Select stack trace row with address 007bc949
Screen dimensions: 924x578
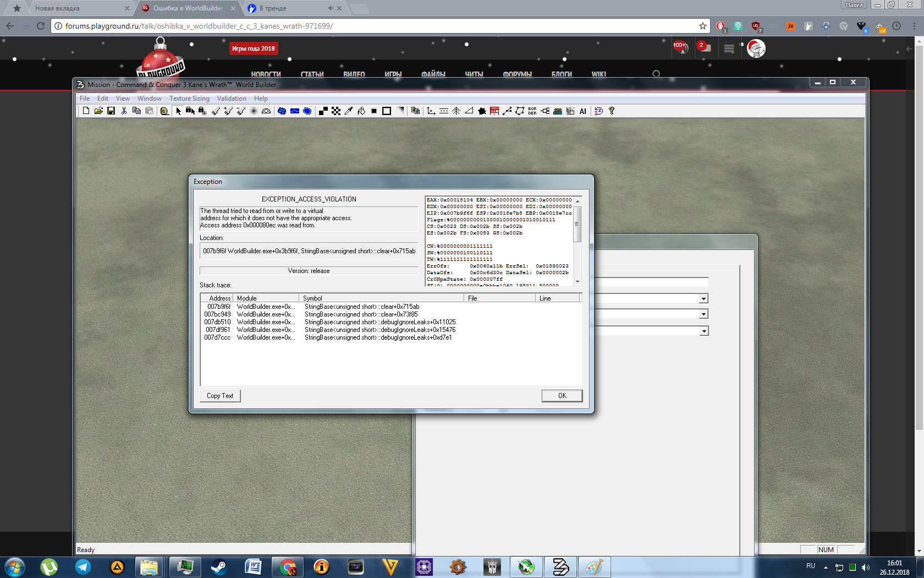click(391, 314)
